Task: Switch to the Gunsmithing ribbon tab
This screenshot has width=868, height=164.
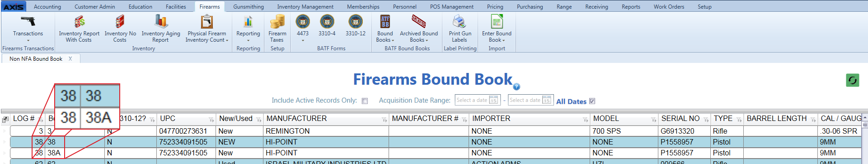Action: [249, 7]
